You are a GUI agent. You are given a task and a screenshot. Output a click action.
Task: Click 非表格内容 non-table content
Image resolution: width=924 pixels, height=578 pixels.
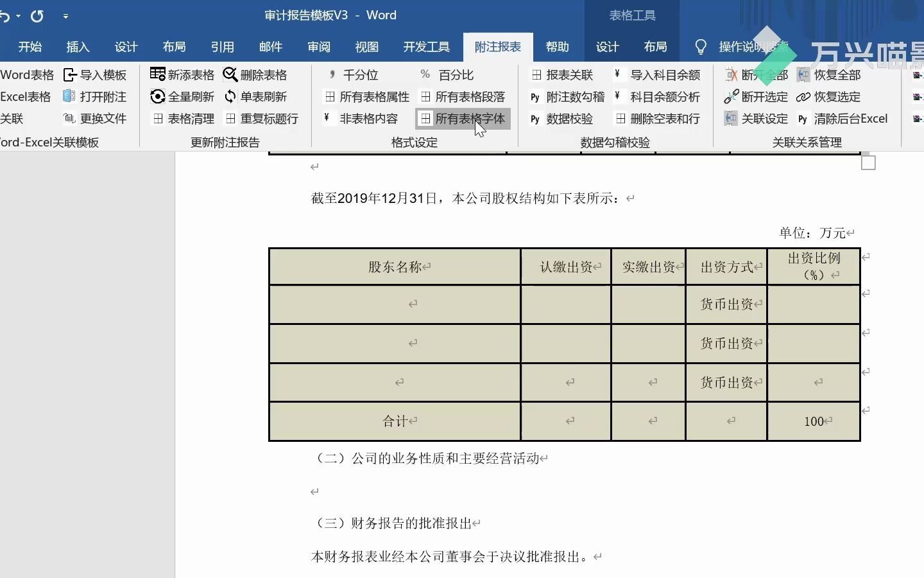tap(361, 119)
